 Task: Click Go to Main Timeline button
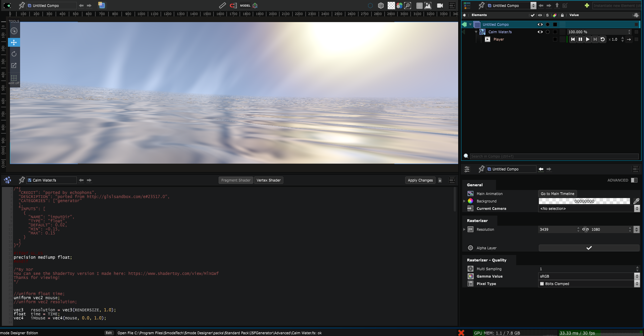557,194
